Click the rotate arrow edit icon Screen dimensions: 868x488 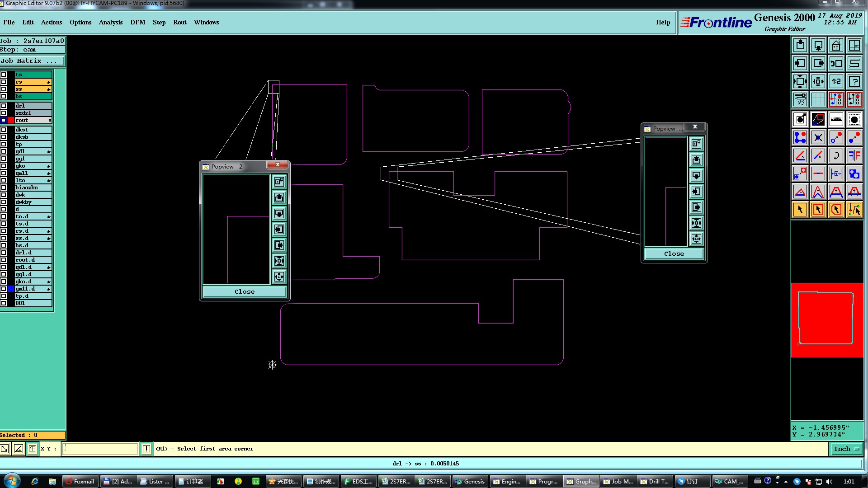[x=836, y=155]
